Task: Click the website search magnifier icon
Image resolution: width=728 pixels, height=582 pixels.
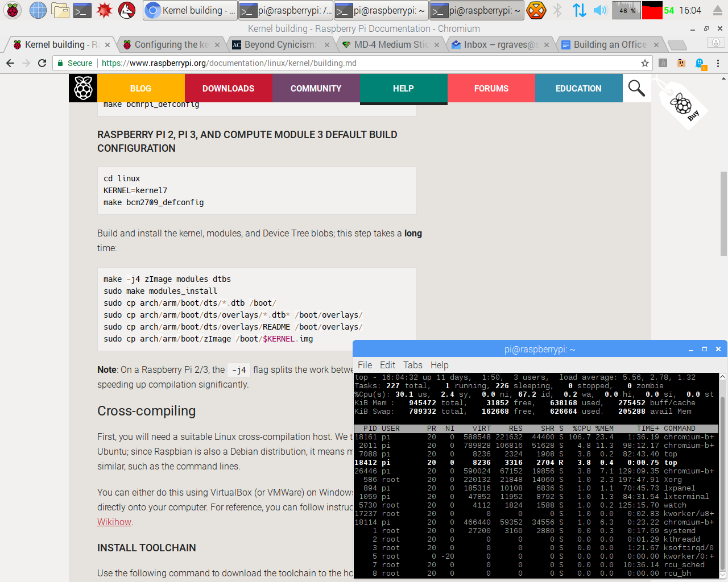Action: [x=636, y=88]
